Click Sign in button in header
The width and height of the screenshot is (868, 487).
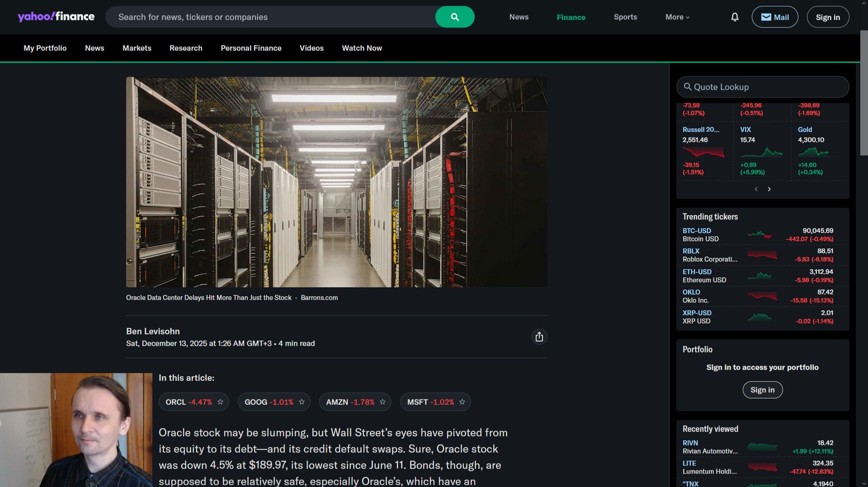coord(828,17)
